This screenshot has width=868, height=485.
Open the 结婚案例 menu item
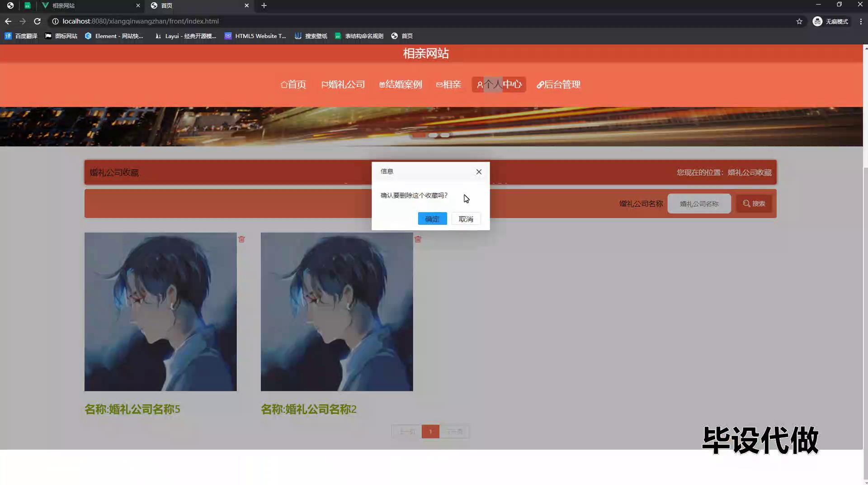pos(401,85)
